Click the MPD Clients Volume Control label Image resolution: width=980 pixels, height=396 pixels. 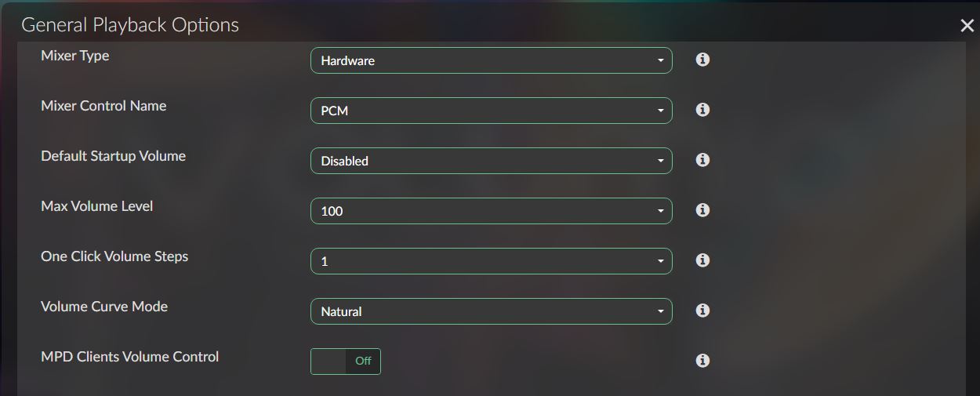tap(129, 357)
